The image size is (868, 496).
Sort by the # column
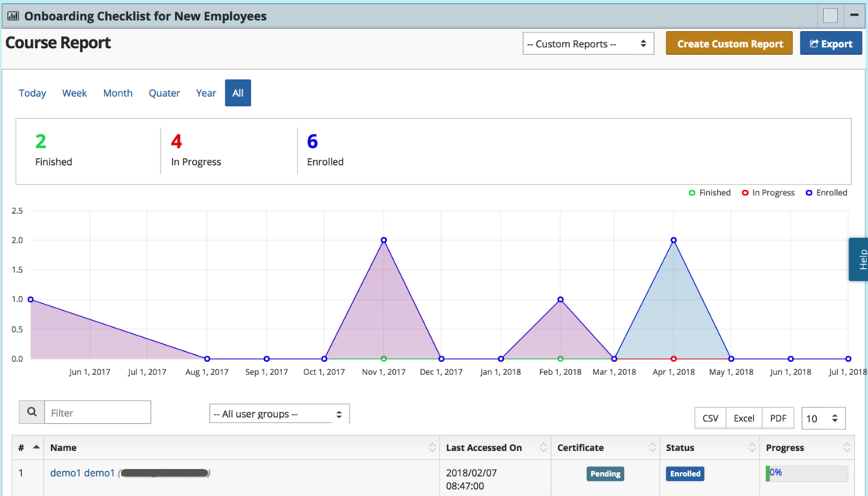(x=29, y=447)
